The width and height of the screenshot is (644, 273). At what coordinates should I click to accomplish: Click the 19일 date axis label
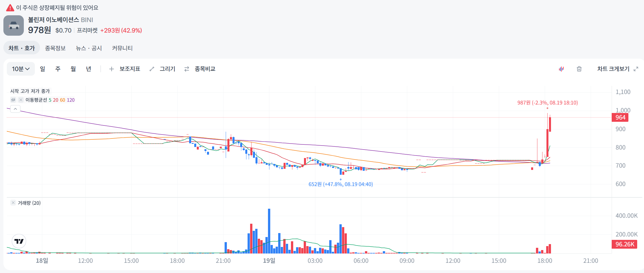269,261
